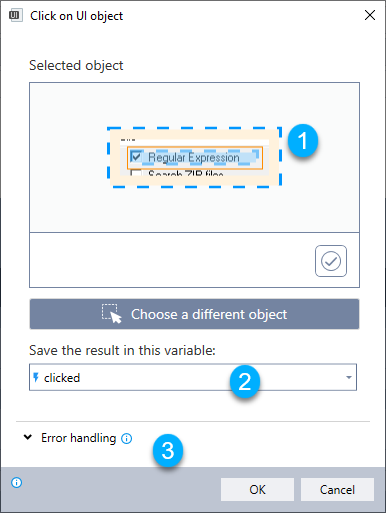This screenshot has width=386, height=513.
Task: Click the lightning bolt icon beside clicked
Action: [36, 377]
